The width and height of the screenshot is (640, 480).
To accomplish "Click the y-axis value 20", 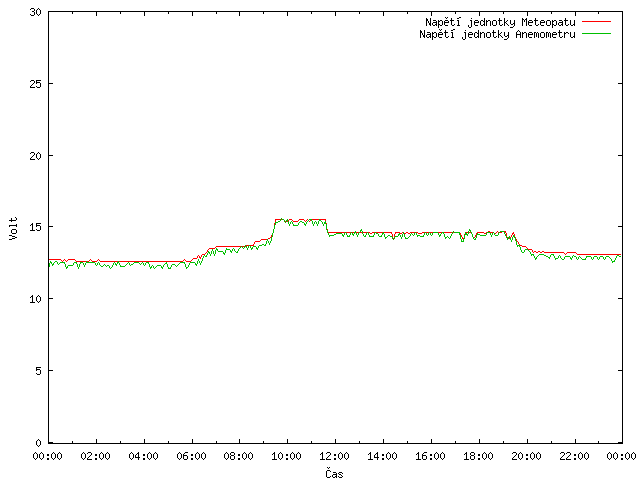I will (36, 156).
